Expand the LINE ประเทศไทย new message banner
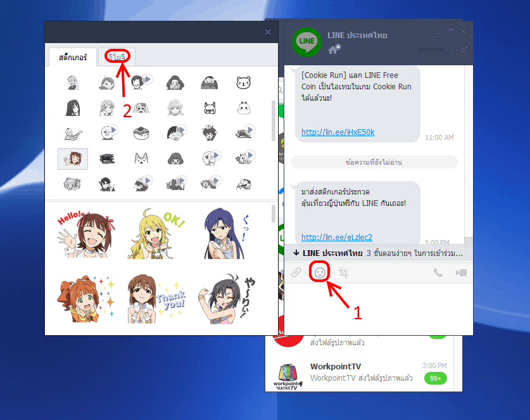 tap(378, 253)
